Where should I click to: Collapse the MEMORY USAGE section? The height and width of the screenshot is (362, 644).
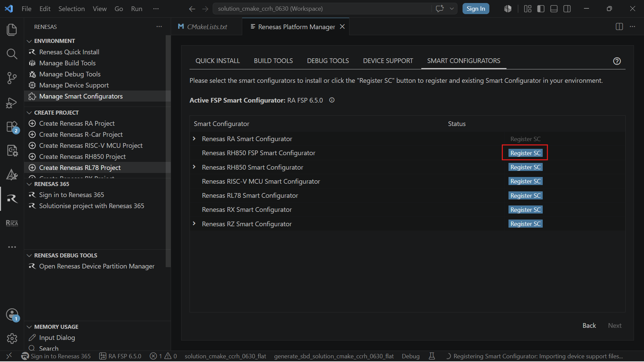click(x=29, y=327)
